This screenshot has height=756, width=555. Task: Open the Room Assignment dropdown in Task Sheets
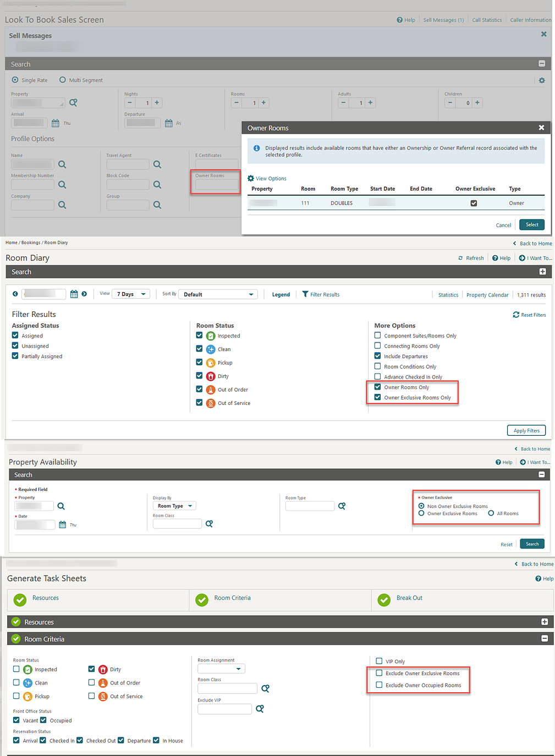pyautogui.click(x=221, y=668)
